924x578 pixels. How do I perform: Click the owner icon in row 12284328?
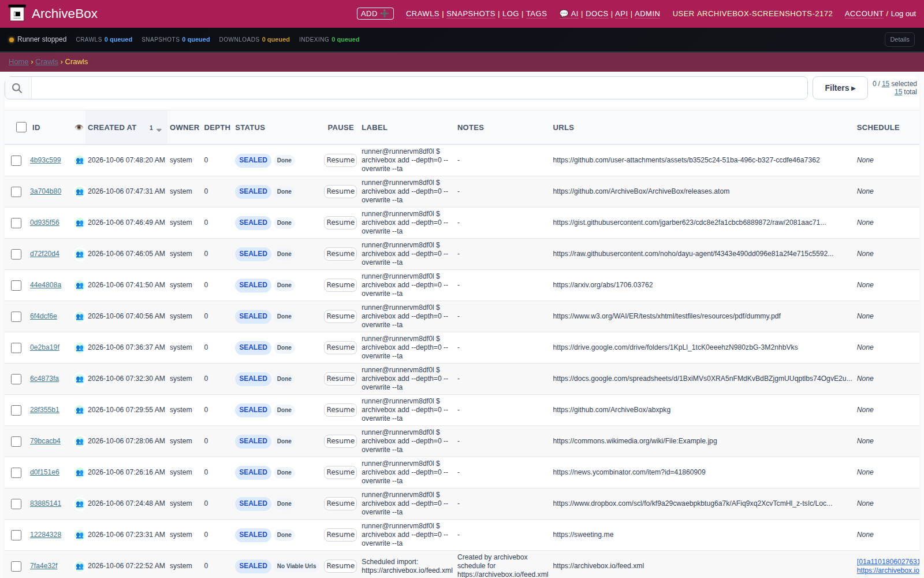(x=80, y=535)
